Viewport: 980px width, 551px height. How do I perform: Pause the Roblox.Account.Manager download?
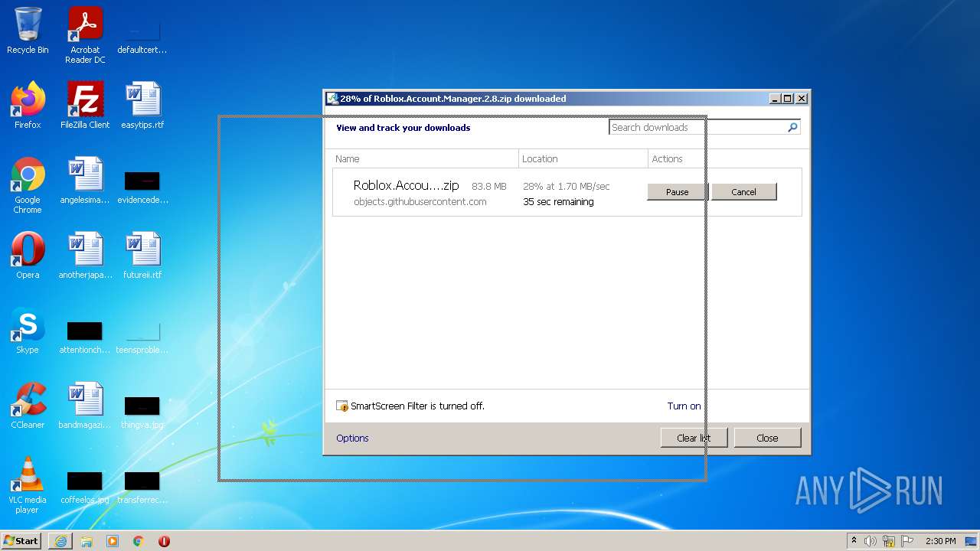coord(677,192)
